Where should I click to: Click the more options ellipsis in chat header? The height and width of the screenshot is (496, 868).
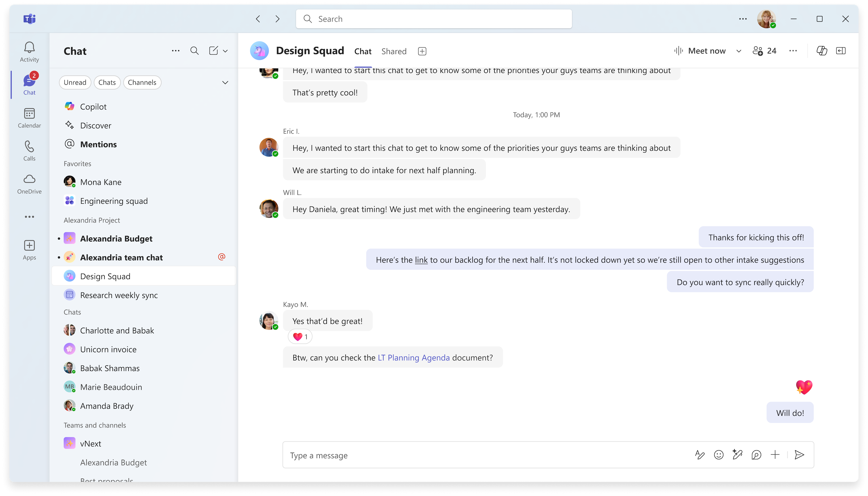pyautogui.click(x=793, y=51)
